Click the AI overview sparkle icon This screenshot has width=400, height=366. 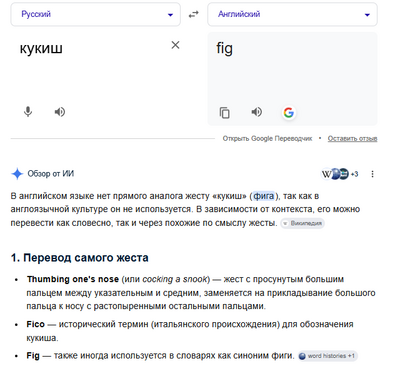[x=17, y=174]
